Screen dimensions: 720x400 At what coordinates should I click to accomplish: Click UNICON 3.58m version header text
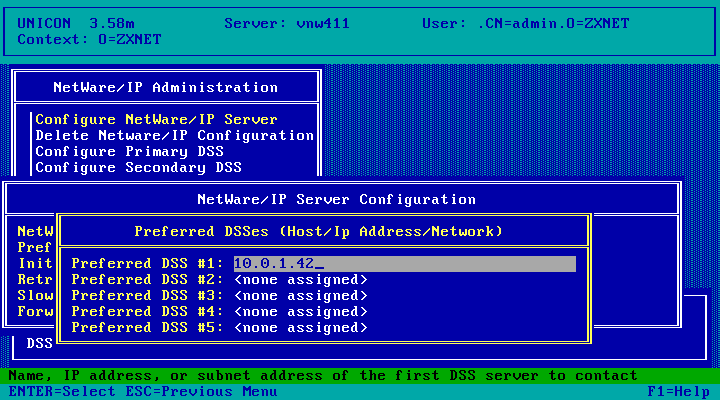pyautogui.click(x=76, y=23)
